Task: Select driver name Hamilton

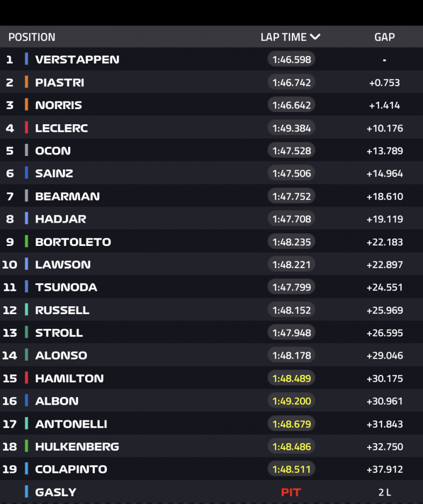Action: (69, 378)
